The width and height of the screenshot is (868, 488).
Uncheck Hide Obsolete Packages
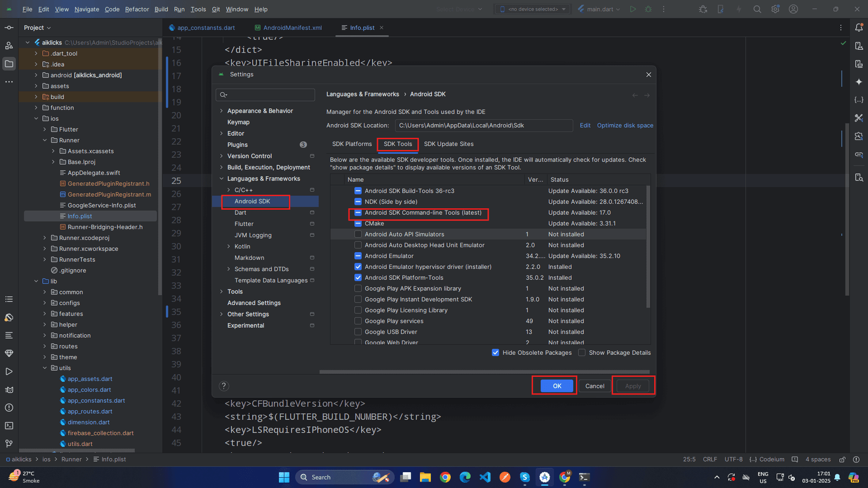tap(495, 352)
